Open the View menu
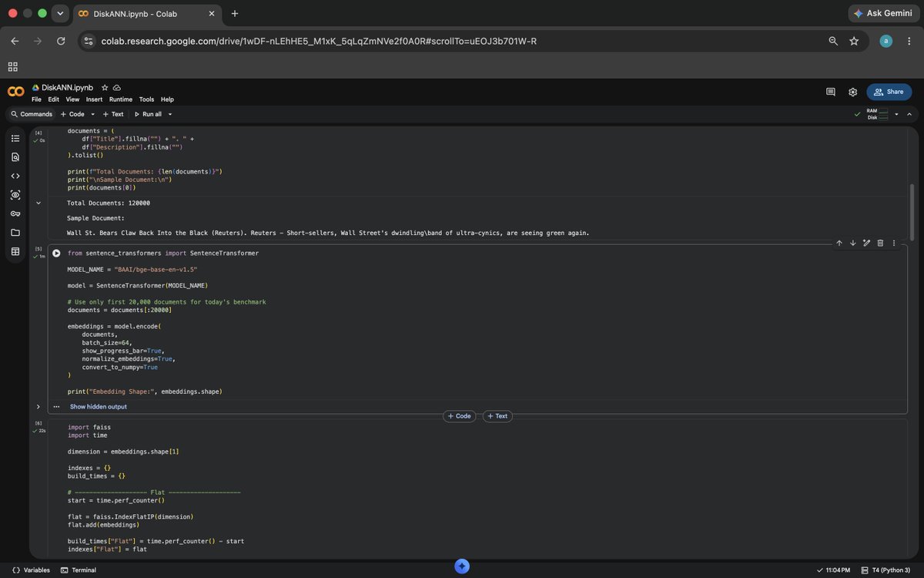Screen dimensions: 924x578 click(72, 99)
